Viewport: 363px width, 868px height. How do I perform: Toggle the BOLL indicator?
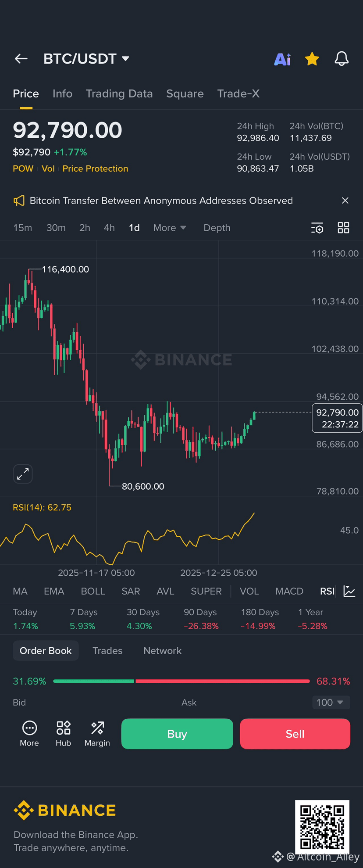coord(93,592)
